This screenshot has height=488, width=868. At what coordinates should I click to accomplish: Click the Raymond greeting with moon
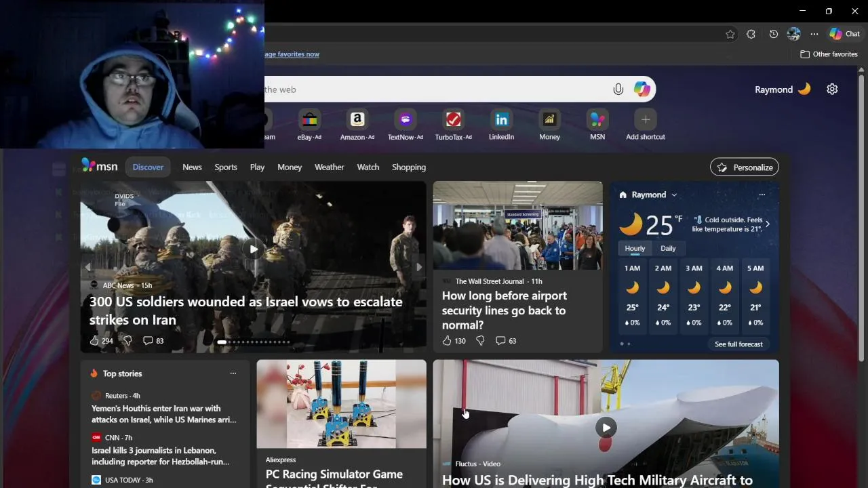(783, 89)
